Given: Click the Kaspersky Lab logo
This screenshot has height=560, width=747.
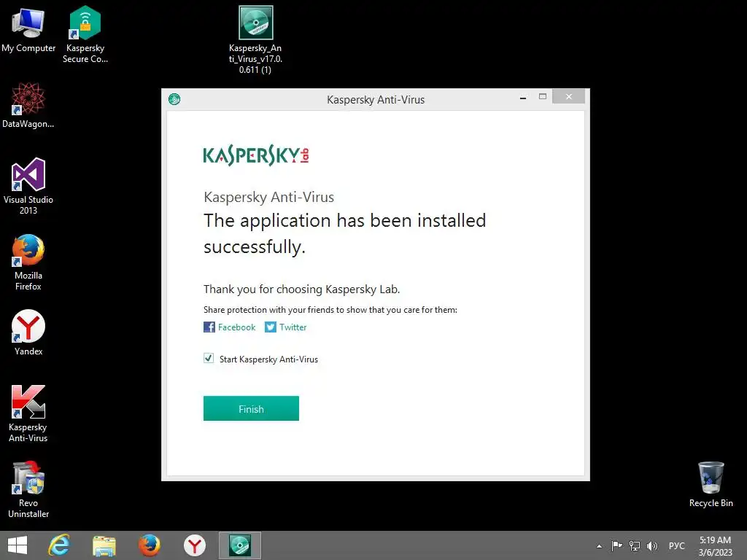Looking at the screenshot, I should [x=256, y=155].
